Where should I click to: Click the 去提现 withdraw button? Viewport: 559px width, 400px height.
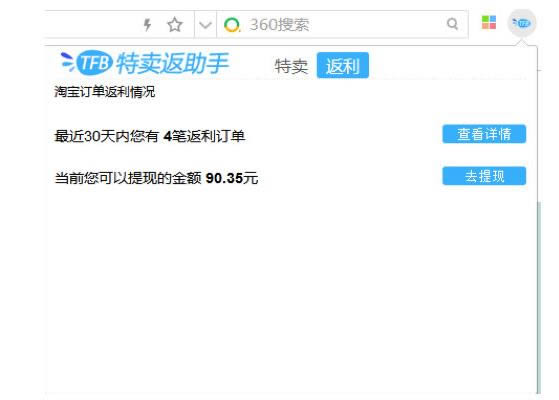484,176
